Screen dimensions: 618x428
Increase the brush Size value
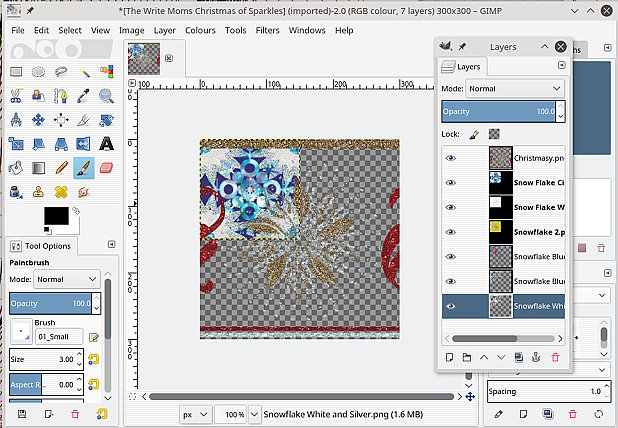tap(79, 355)
